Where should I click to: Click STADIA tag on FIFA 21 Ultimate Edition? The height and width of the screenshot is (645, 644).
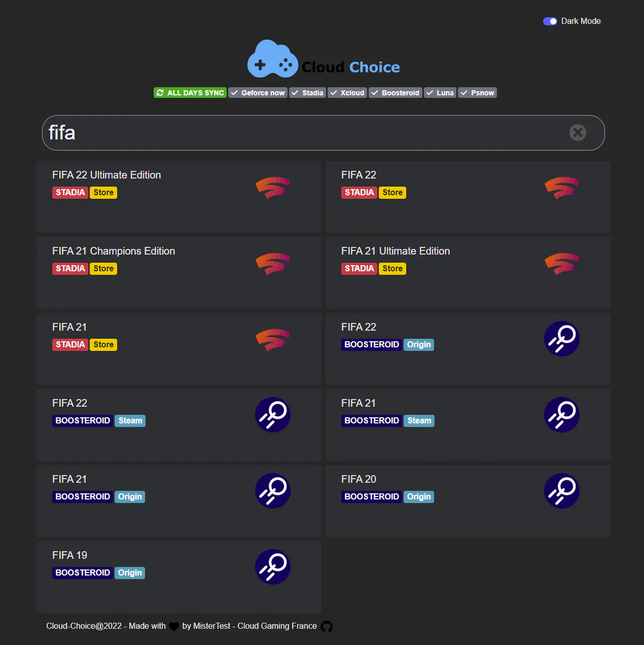359,269
